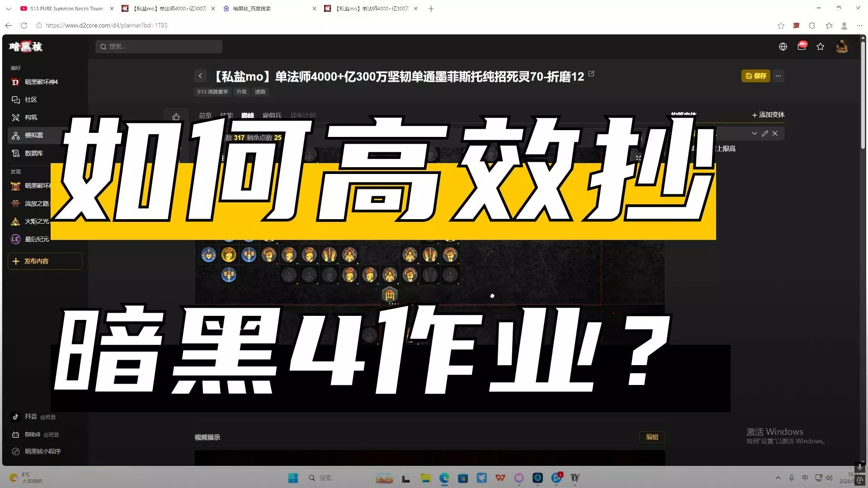
Task: Show hidden system tray icons
Action: pos(778,478)
